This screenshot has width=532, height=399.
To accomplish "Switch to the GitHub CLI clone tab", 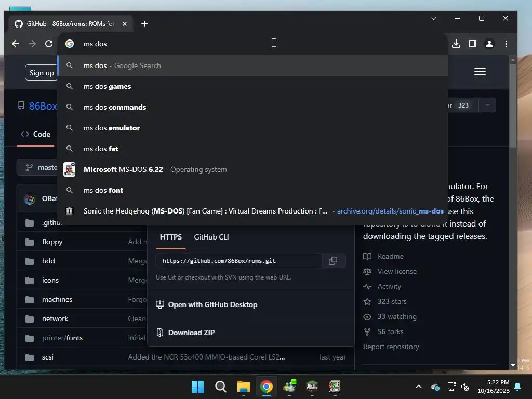I will coord(211,237).
